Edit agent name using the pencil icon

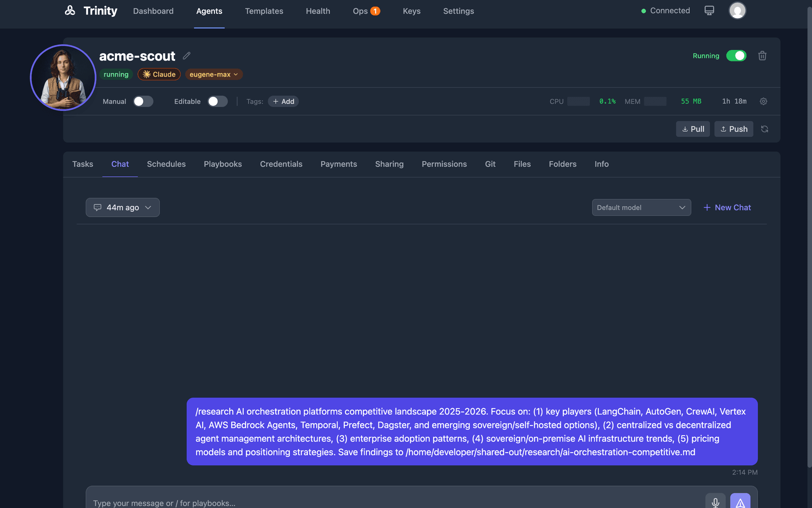(x=187, y=55)
